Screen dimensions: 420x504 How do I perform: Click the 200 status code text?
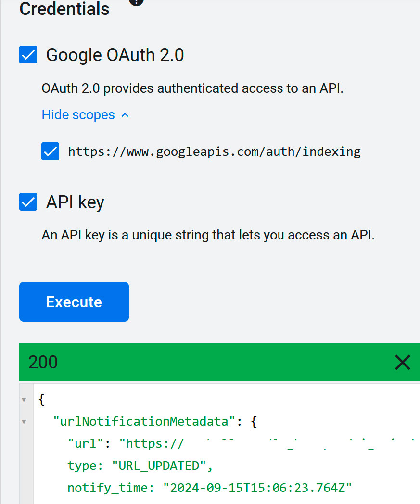pos(43,362)
